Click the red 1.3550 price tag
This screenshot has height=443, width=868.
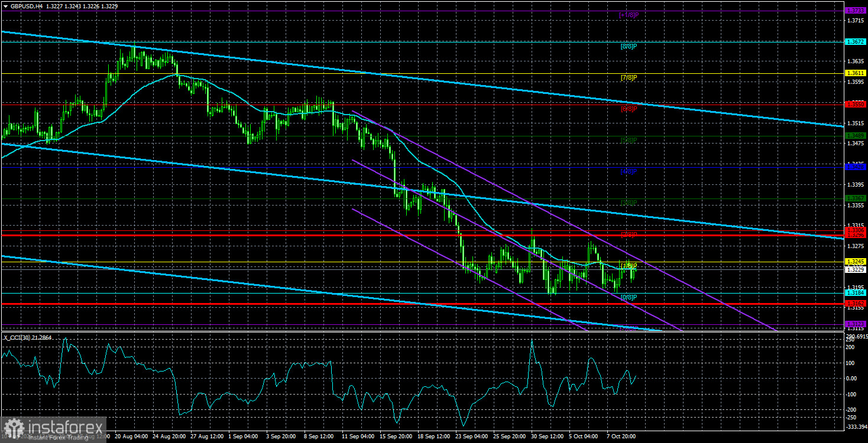(x=856, y=104)
